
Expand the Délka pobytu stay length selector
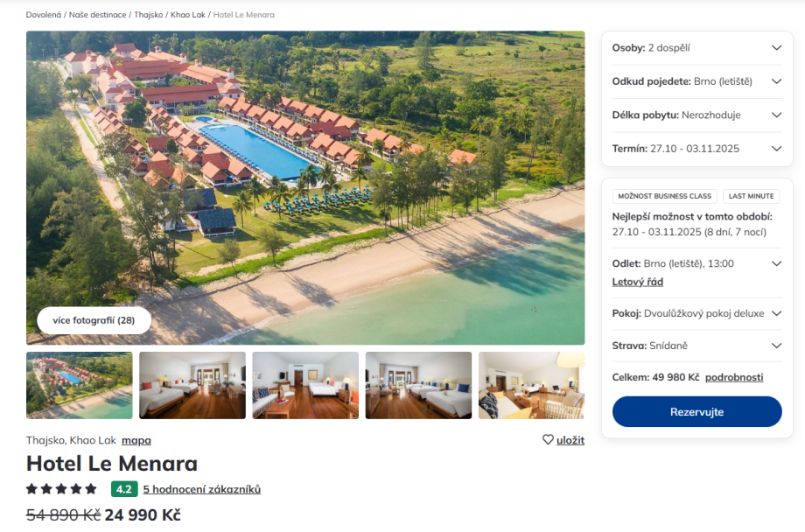(x=696, y=115)
